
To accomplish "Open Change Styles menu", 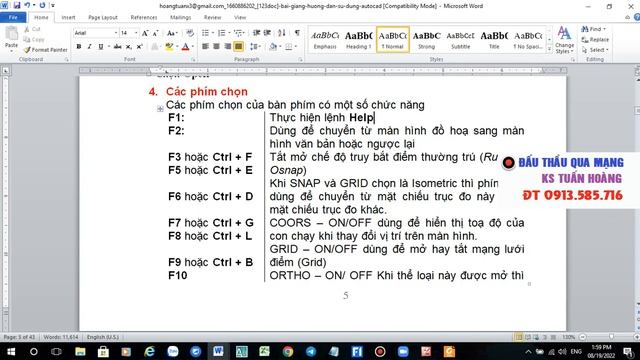I will tap(564, 40).
